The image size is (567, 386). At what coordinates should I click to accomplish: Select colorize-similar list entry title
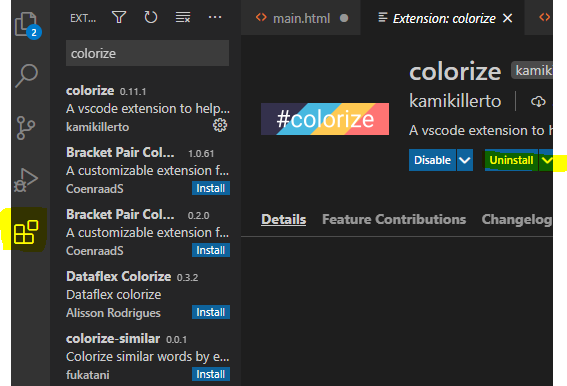pyautogui.click(x=113, y=339)
